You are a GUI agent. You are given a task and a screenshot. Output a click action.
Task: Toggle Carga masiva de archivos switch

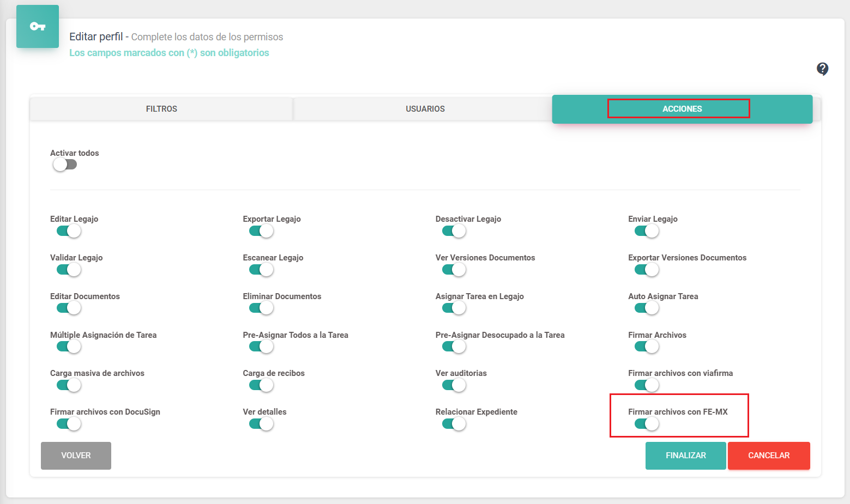(69, 385)
